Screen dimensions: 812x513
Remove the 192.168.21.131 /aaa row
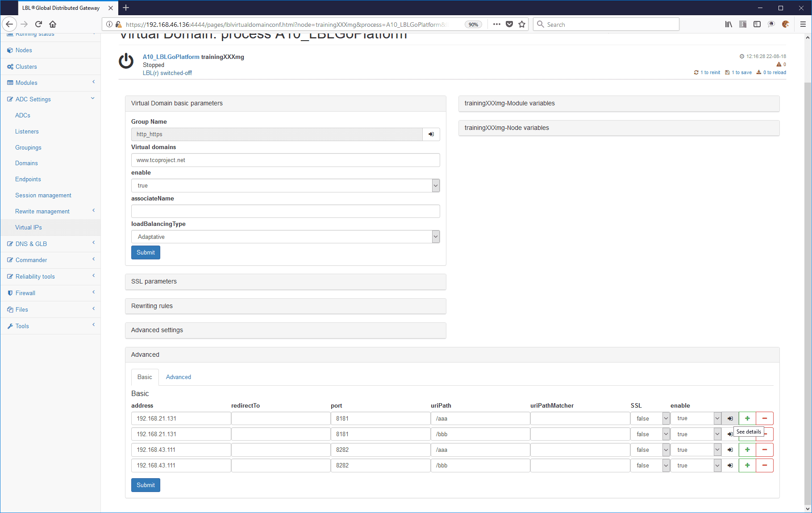point(765,418)
